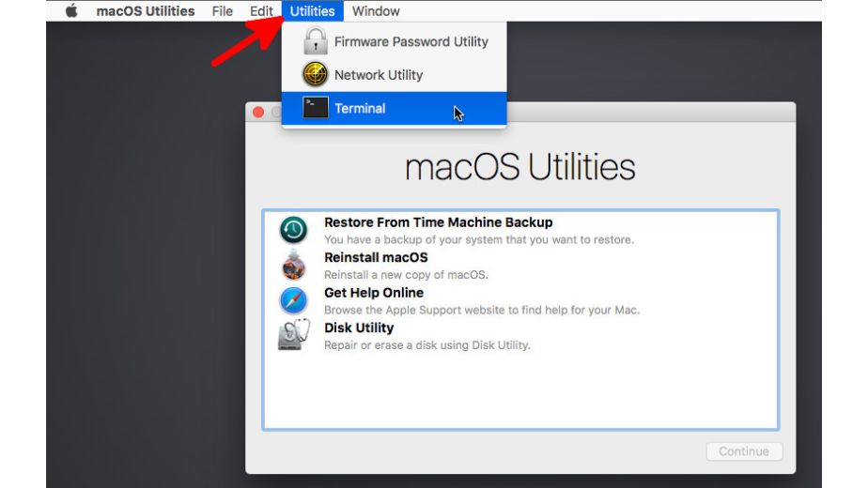Click 'Repair or erase a disk' description
Viewport: 868px width, 488px height.
tap(427, 344)
